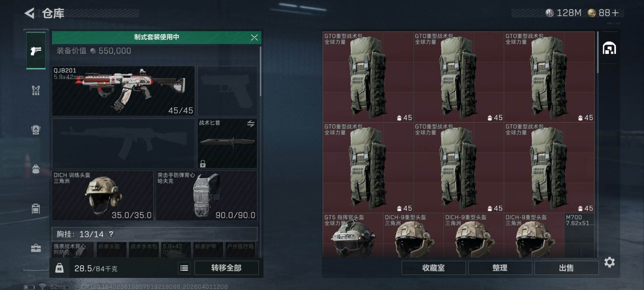Select the stash home icon tab

[x=609, y=48]
